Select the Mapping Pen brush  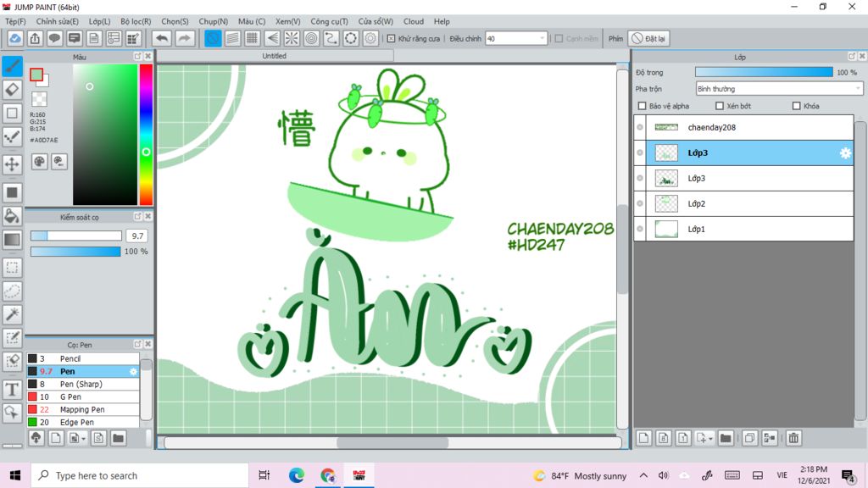point(82,409)
